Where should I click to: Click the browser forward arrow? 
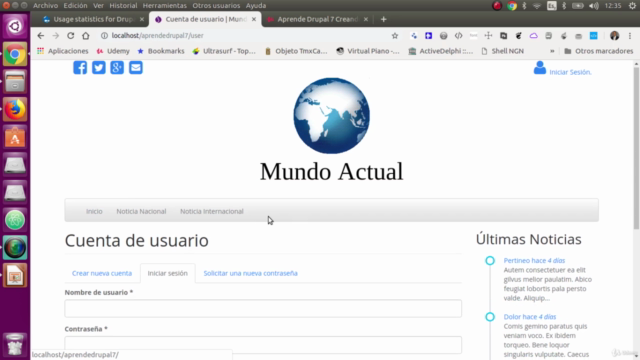pos(56,36)
